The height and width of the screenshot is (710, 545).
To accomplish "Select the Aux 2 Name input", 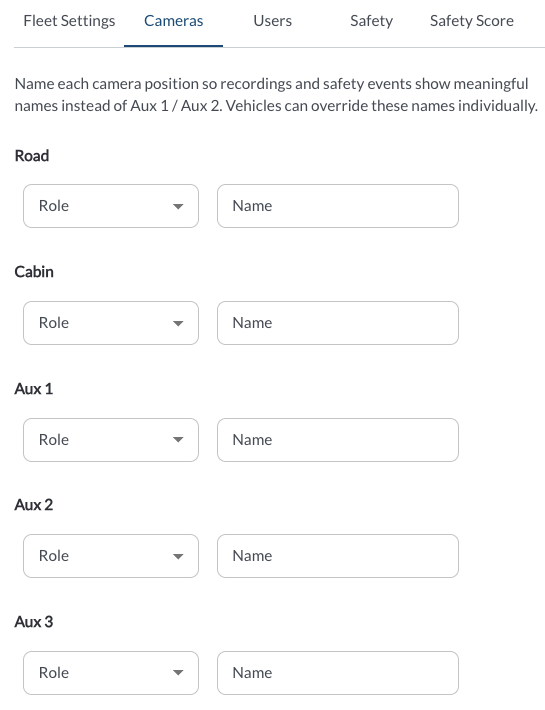I will (x=338, y=556).
